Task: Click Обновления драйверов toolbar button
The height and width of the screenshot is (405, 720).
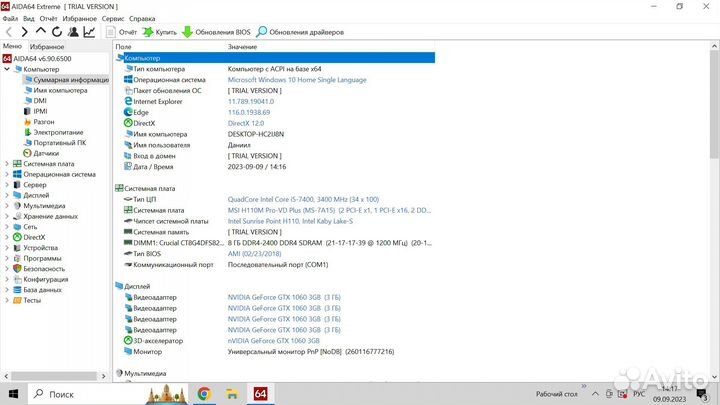Action: point(300,32)
